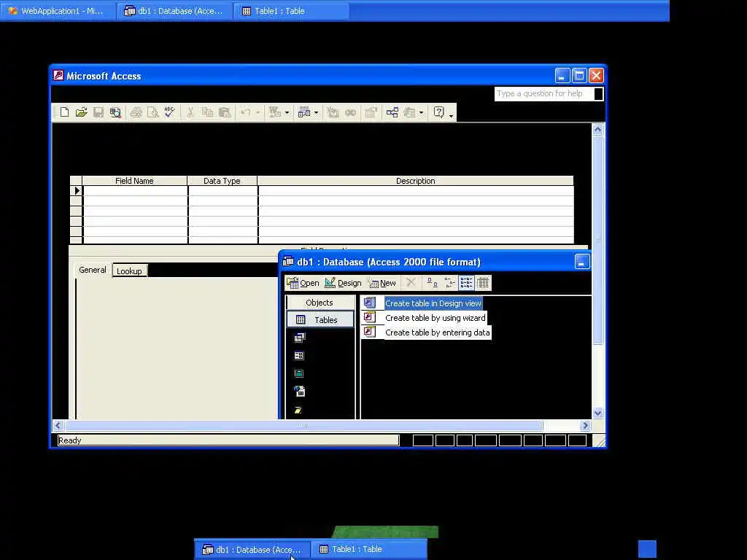
Task: Click the Type a question for help box
Action: tap(544, 94)
